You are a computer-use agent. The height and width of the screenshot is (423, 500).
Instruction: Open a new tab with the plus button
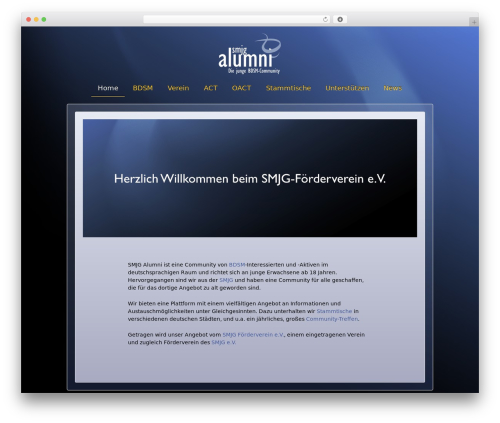pos(474,22)
